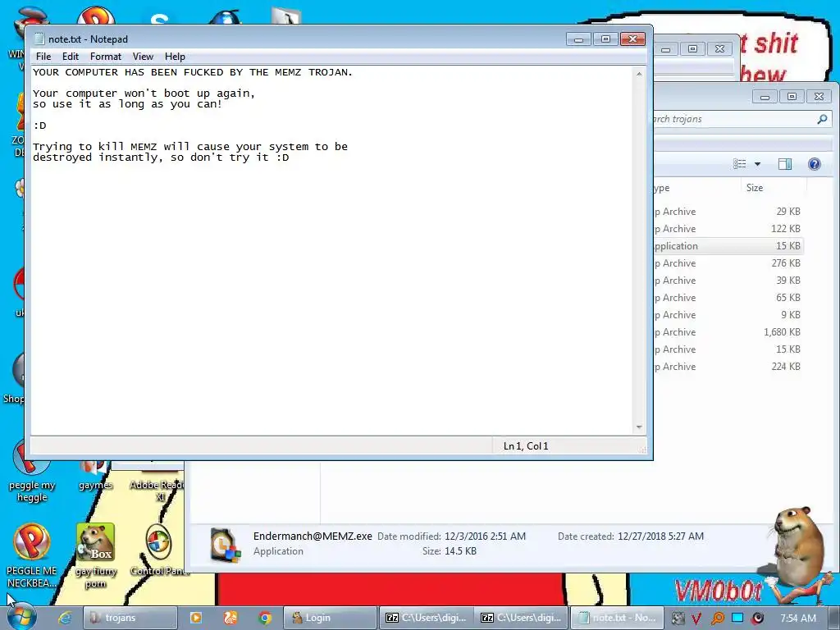Maximize the Explorer window behind Notepad

click(792, 97)
